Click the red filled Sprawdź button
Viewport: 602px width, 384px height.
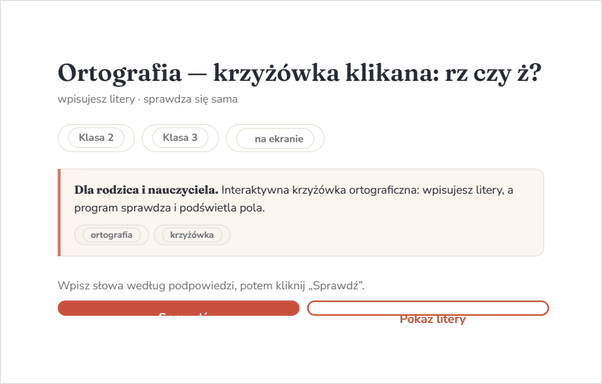179,308
